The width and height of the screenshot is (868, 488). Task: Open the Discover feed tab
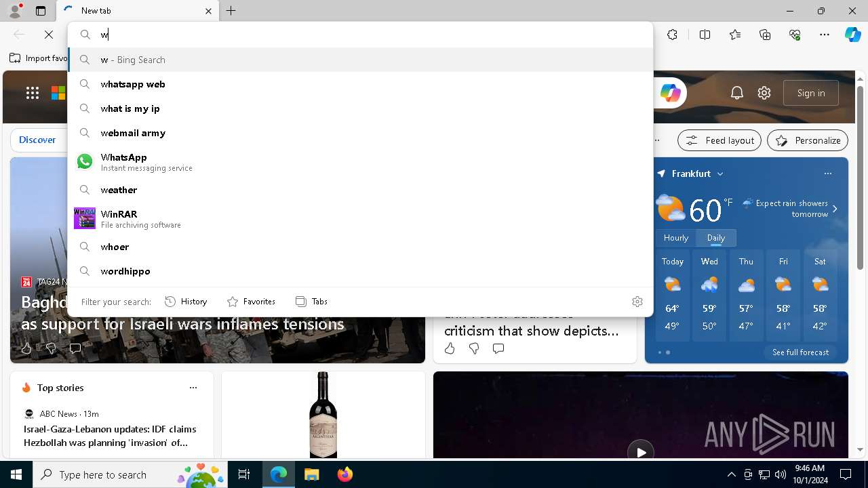37,140
